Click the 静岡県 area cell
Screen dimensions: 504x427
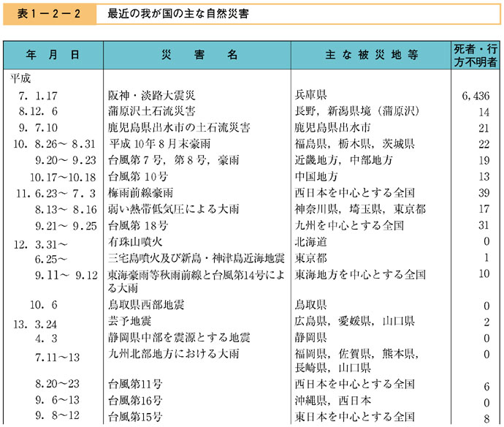pyautogui.click(x=311, y=337)
